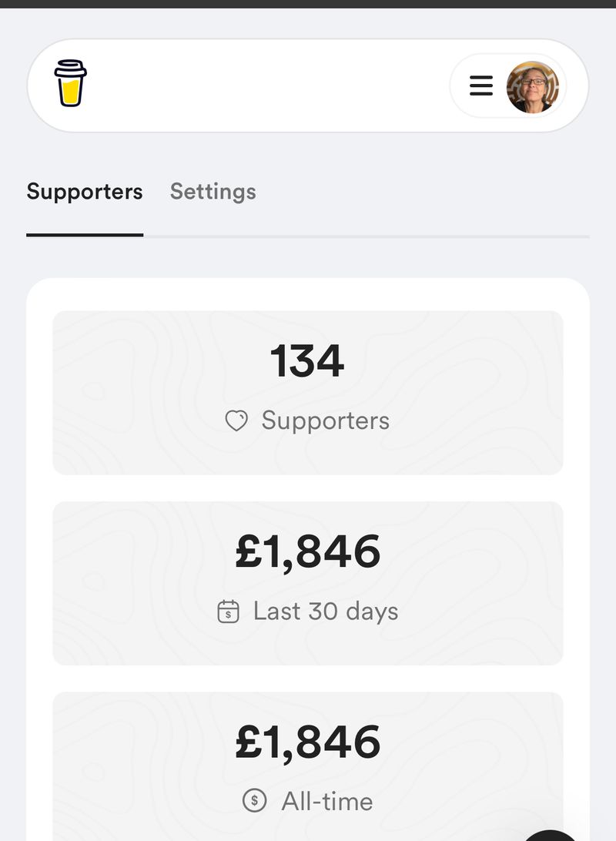
Task: Click the dark underline beneath Supporters tab
Action: tap(85, 235)
